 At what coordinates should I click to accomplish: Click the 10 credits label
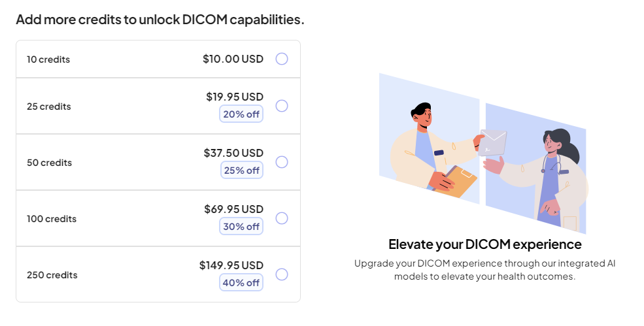[x=48, y=59]
